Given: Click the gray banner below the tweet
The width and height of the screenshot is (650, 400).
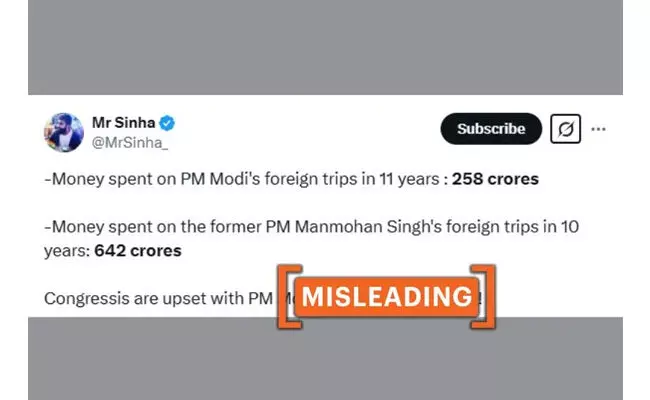Looking at the screenshot, I should tap(325, 358).
